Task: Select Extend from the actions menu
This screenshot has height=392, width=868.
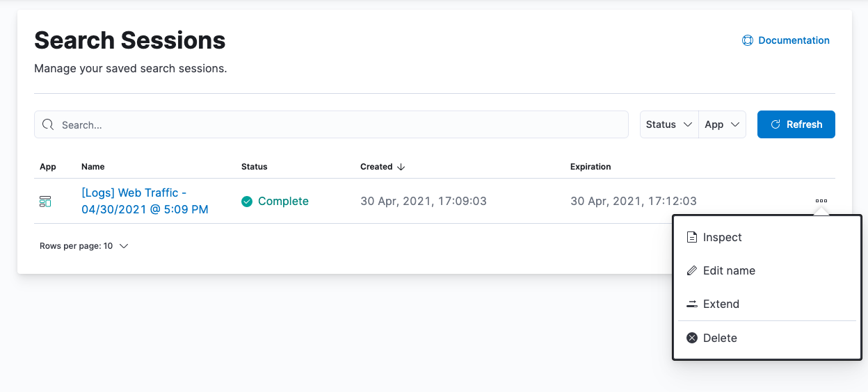Action: [x=767, y=304]
